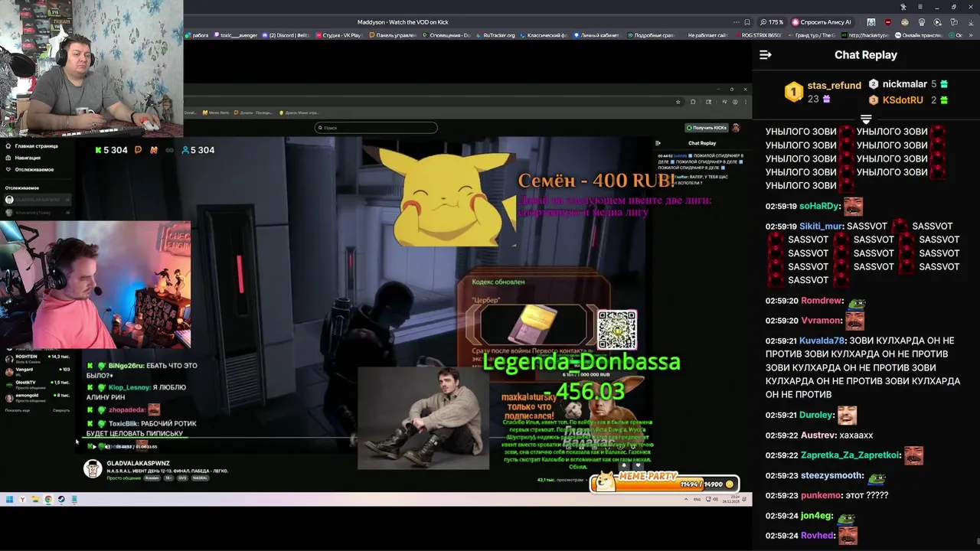Click Zapretka_Za_Zapretkoi username in chat
The width and height of the screenshot is (980, 551).
(x=851, y=455)
